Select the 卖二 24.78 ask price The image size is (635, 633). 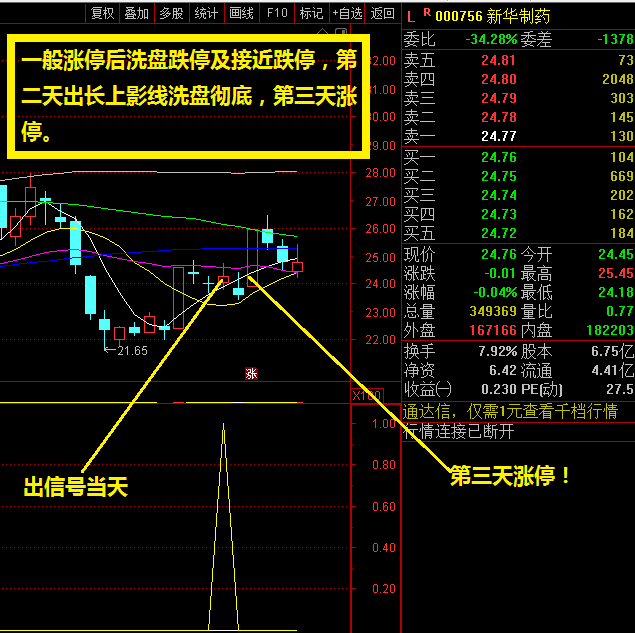tap(499, 117)
